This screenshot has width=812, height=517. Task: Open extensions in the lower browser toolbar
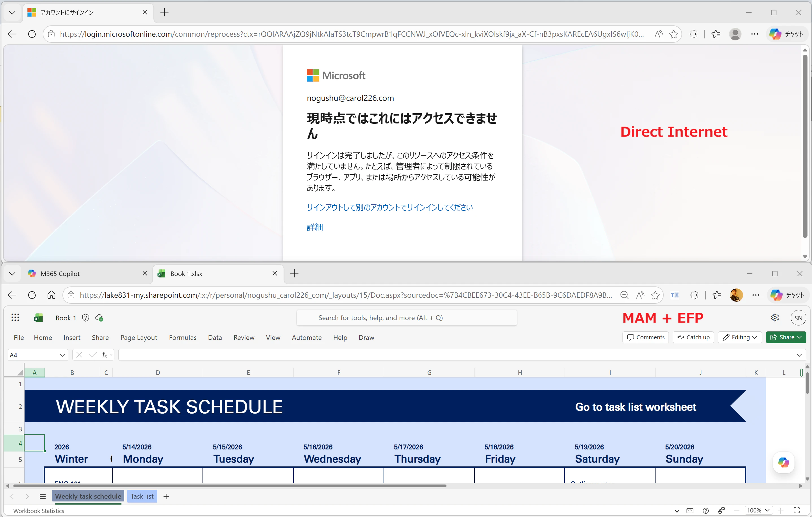694,295
